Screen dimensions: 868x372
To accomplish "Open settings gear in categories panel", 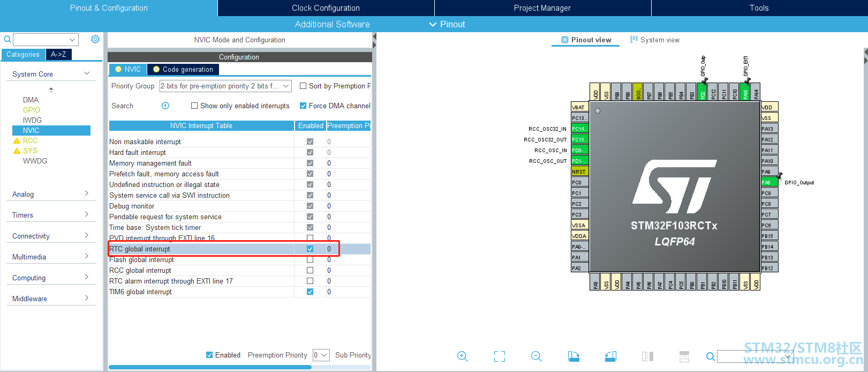I will point(95,39).
